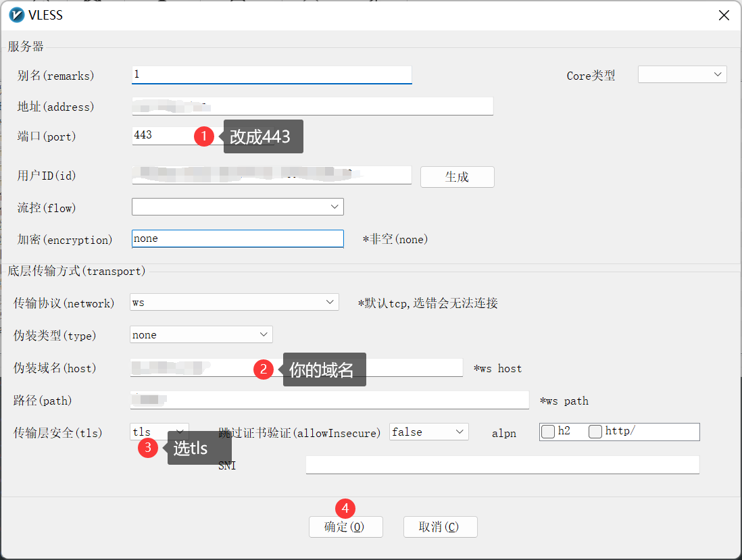Click the 端口(port) field showing 443

click(162, 136)
